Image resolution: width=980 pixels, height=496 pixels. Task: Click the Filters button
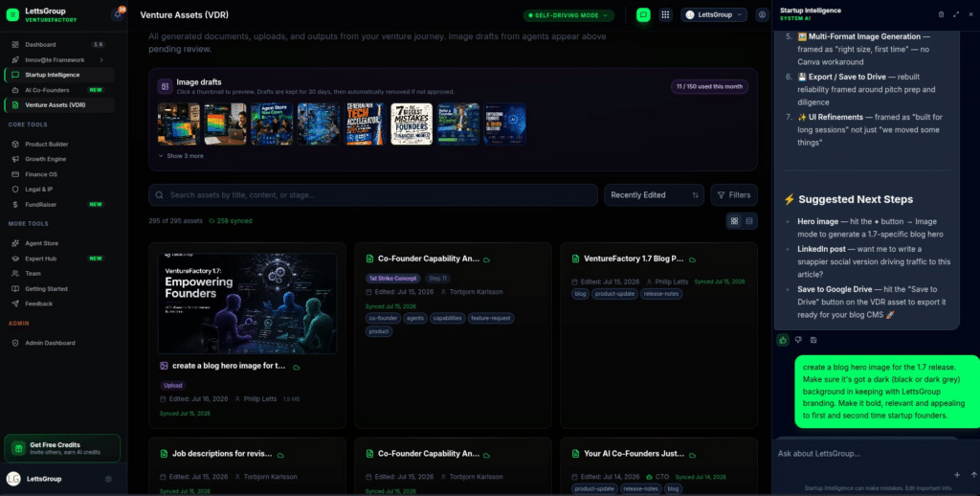pyautogui.click(x=734, y=195)
